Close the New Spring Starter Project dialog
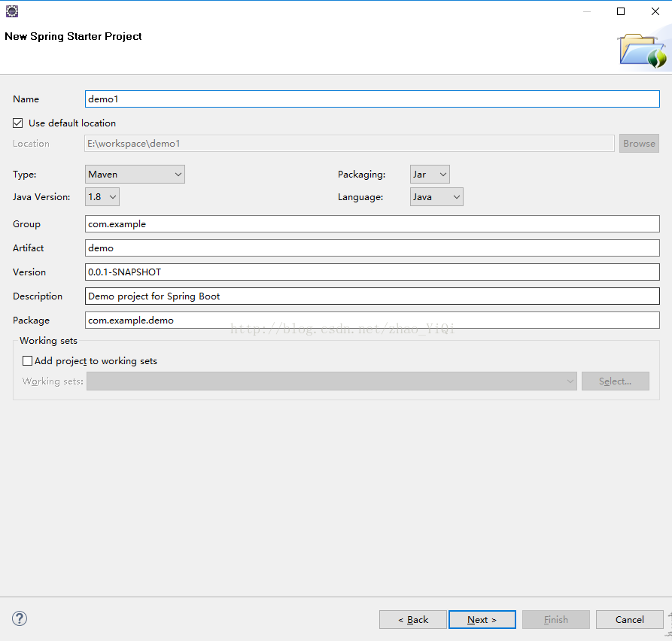The height and width of the screenshot is (641, 672). tap(655, 11)
